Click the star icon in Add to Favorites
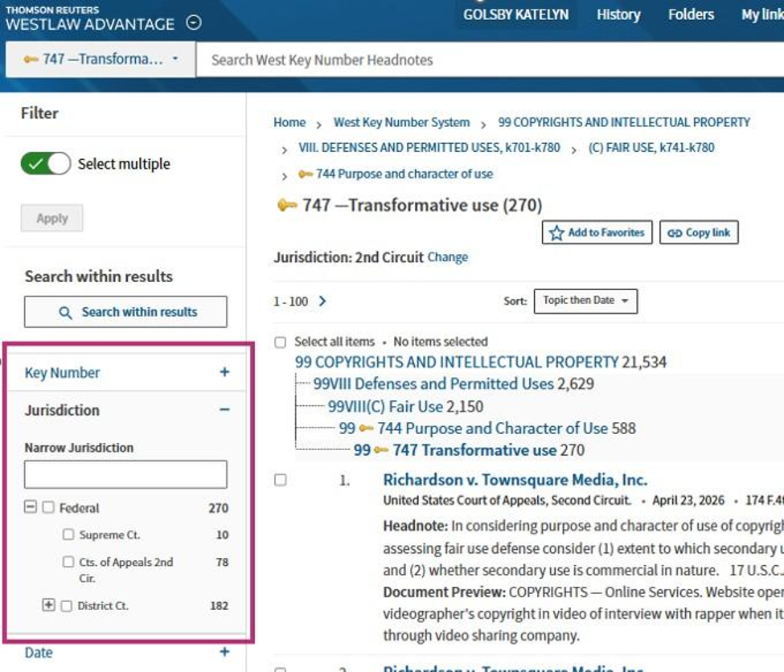Screen dimensions: 784x672 click(x=556, y=233)
